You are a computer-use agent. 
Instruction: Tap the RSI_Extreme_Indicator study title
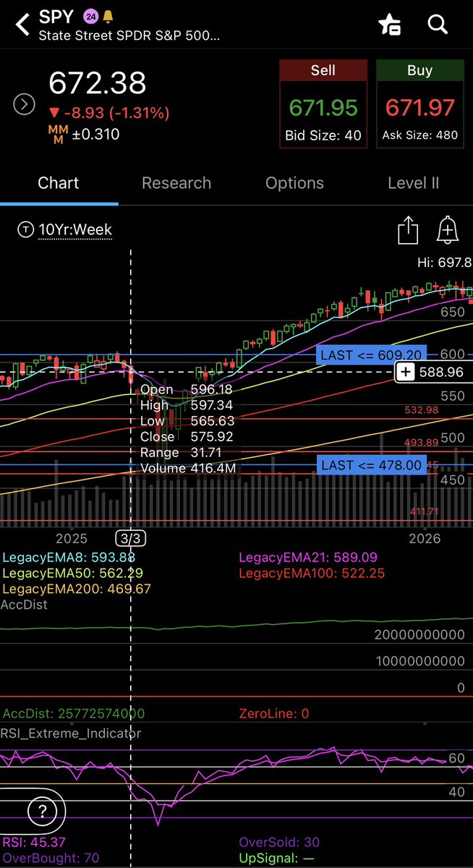click(71, 733)
